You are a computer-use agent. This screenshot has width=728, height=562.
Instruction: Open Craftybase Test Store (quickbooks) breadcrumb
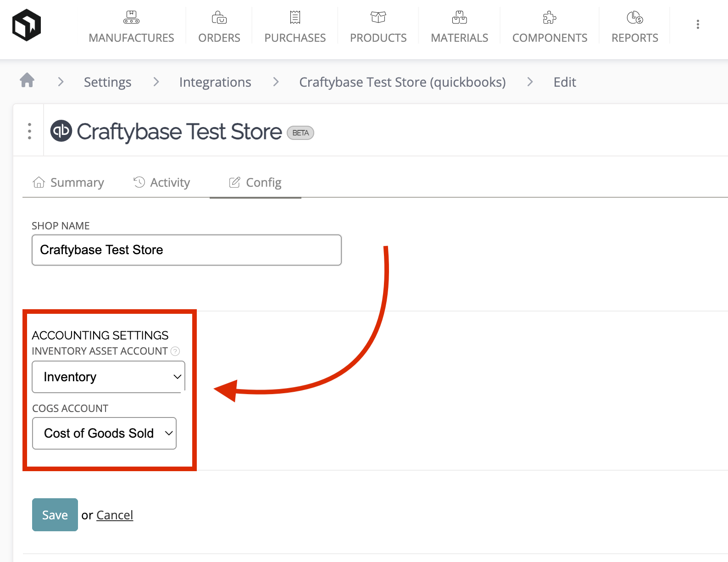402,82
